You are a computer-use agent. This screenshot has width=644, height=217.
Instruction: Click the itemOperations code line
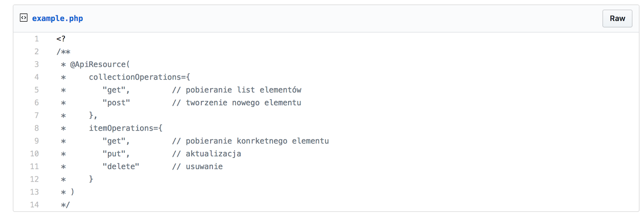(126, 128)
